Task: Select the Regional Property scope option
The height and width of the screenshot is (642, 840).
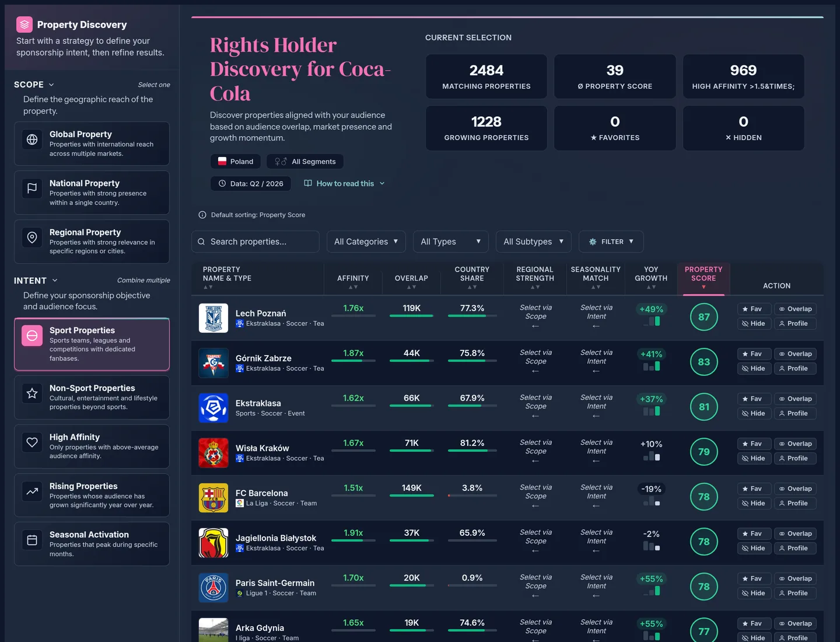Action: 92,242
